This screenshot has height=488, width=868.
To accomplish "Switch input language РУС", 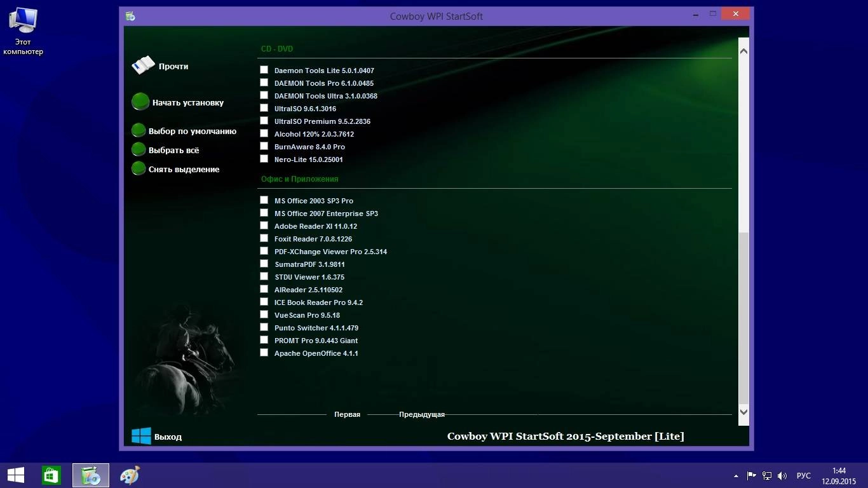I will pos(804,476).
